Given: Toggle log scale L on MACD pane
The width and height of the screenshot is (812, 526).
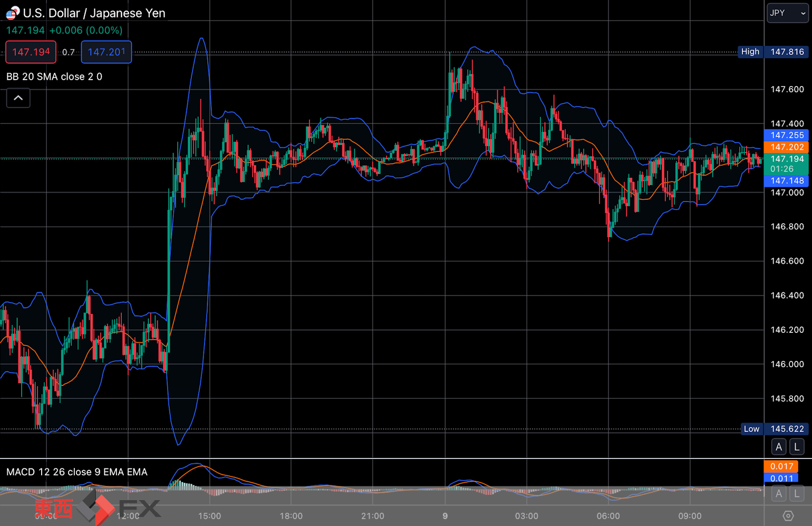Looking at the screenshot, I should [x=797, y=494].
